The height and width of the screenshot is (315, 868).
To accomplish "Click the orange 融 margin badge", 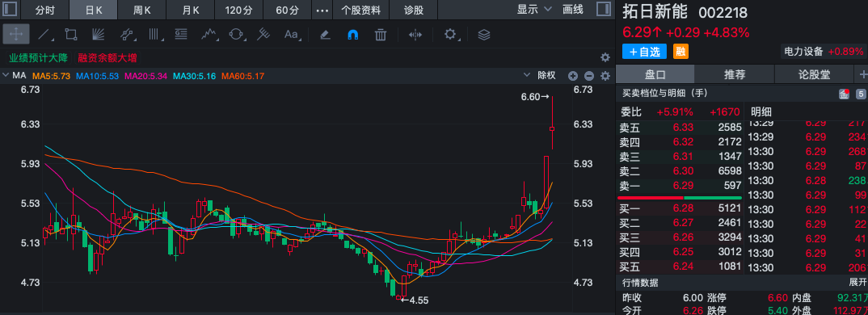I will (x=680, y=52).
